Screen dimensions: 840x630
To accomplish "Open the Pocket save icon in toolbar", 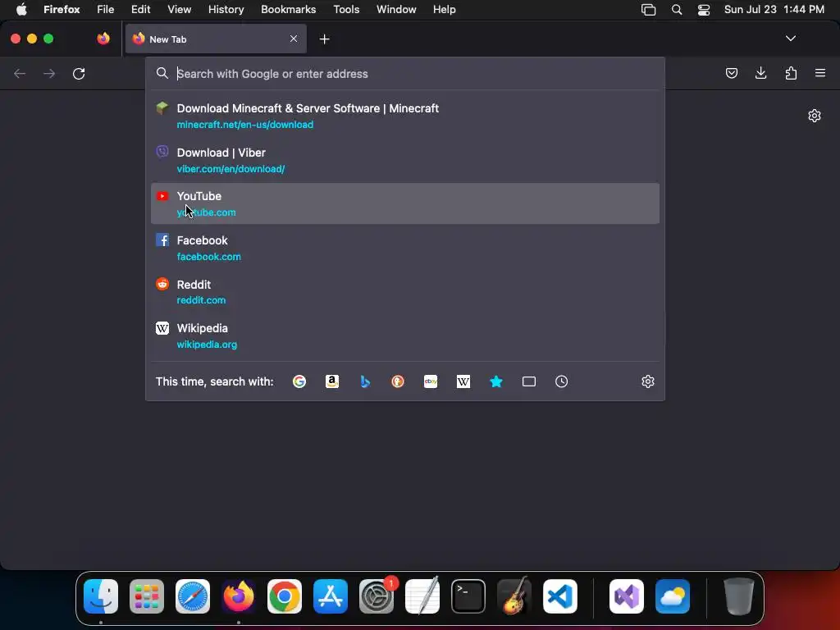I will coord(731,73).
